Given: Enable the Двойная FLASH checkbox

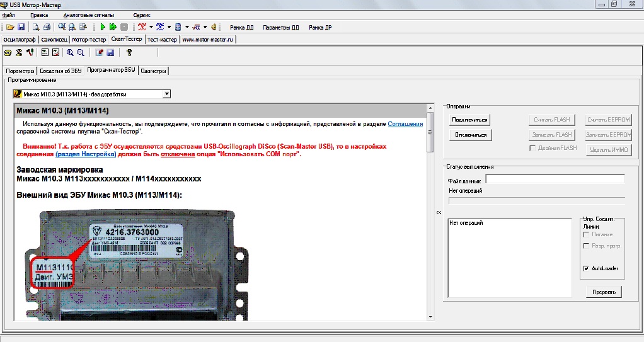Looking at the screenshot, I should tap(532, 148).
